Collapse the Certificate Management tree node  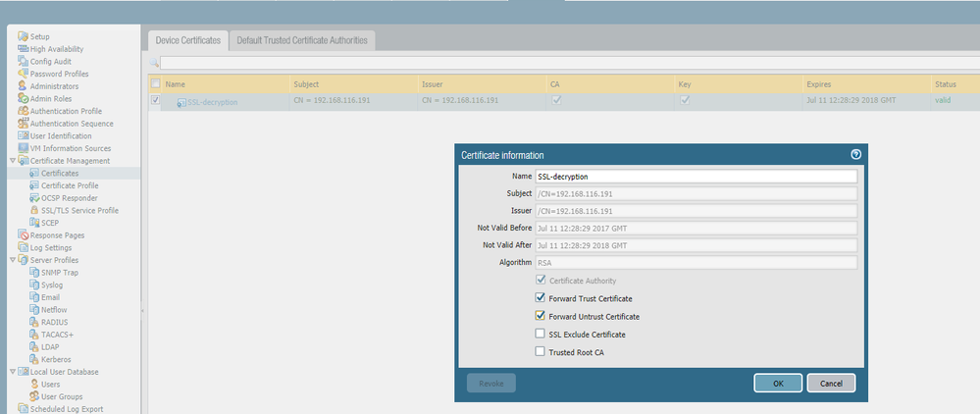(12, 161)
